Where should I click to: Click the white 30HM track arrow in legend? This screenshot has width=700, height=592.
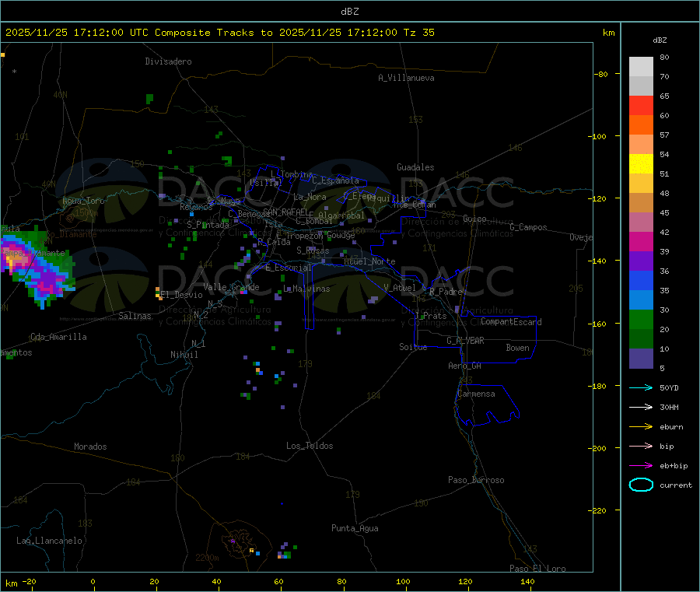pyautogui.click(x=641, y=407)
